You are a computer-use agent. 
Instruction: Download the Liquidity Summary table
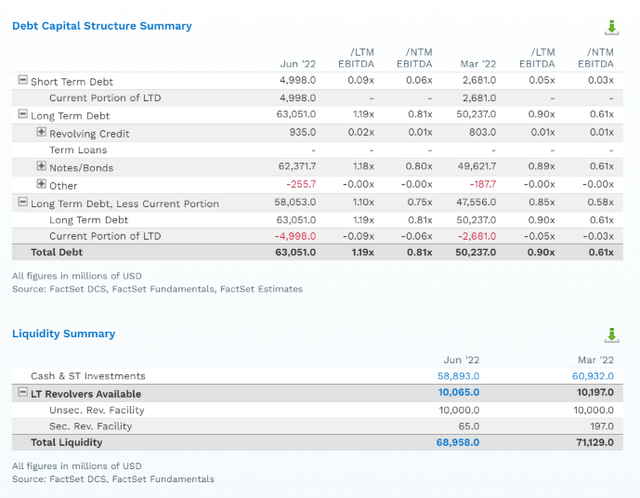[x=611, y=335]
